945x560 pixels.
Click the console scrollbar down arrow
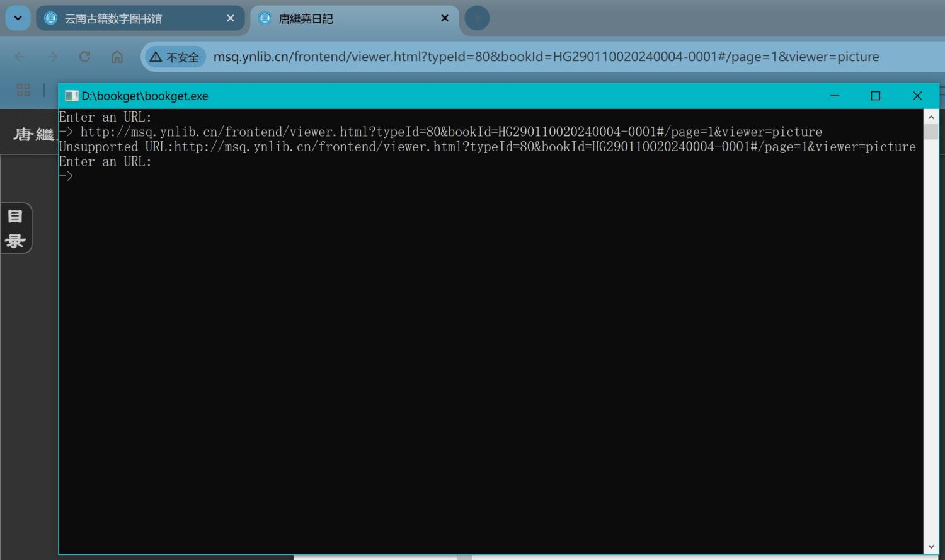[x=931, y=547]
